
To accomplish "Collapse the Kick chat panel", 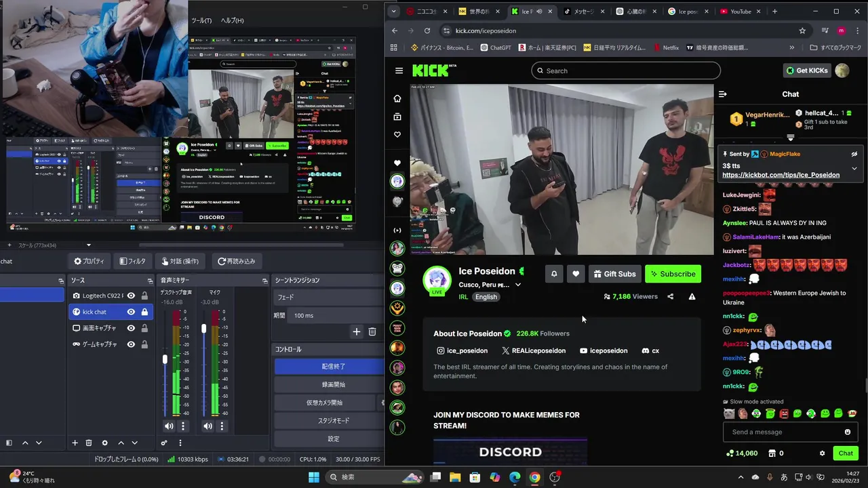I will [723, 94].
